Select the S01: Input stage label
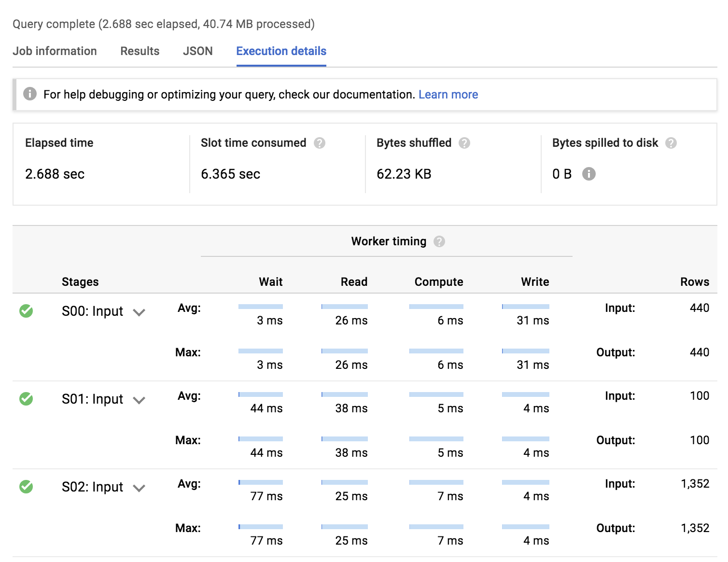This screenshot has width=728, height=562. [93, 399]
